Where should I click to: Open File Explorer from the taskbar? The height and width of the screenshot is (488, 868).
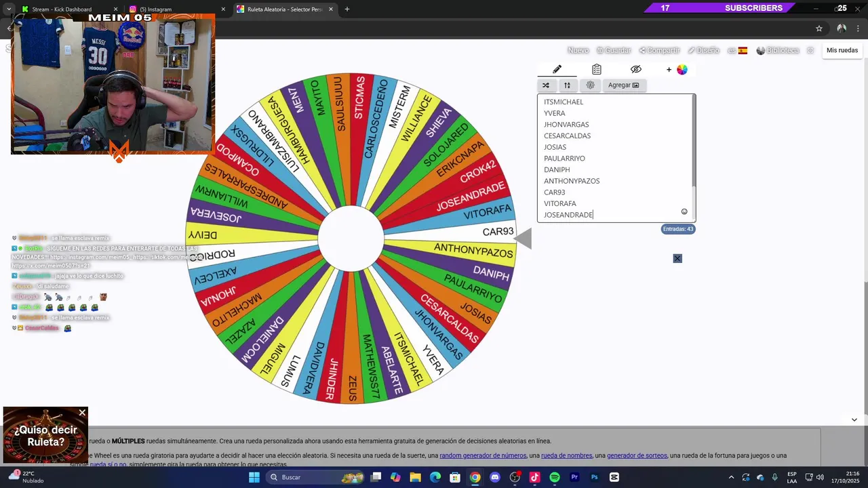pos(416,477)
